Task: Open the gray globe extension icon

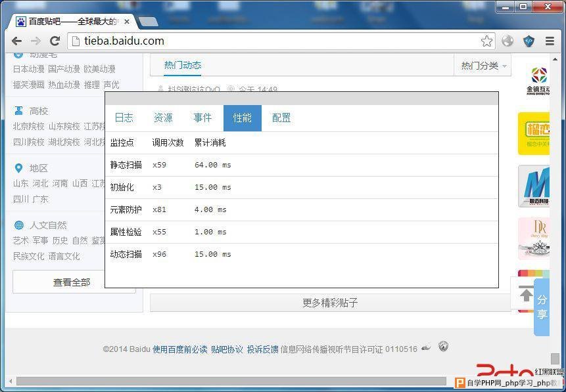Action: [507, 41]
